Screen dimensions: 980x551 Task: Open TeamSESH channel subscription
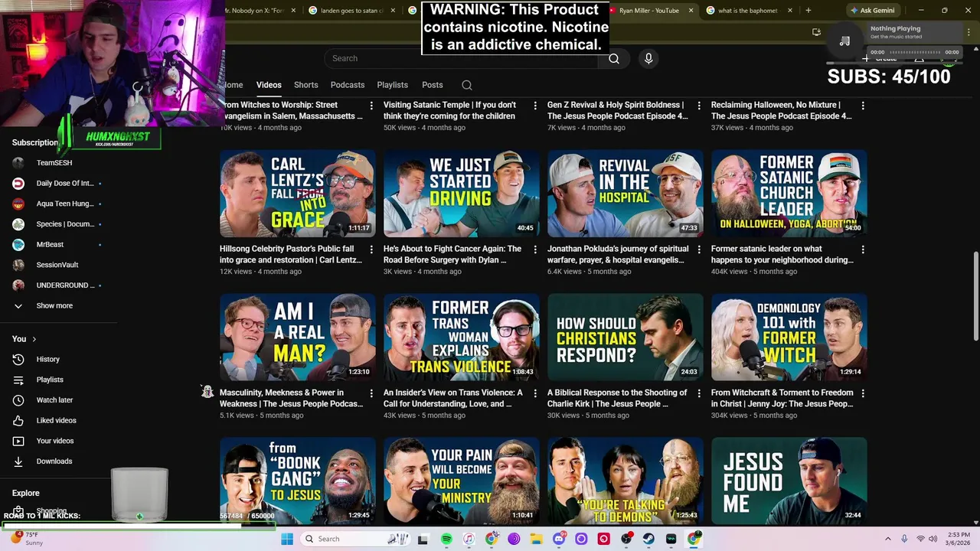(x=54, y=163)
